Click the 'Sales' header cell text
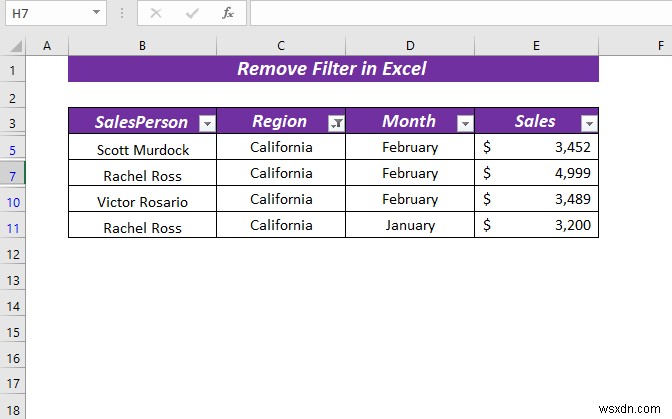This screenshot has width=672, height=419. 535,121
